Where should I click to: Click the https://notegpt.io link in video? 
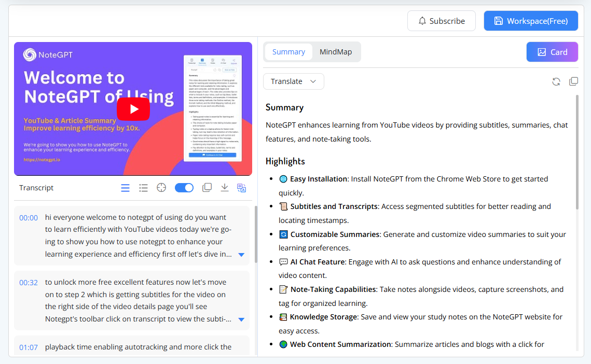[42, 160]
